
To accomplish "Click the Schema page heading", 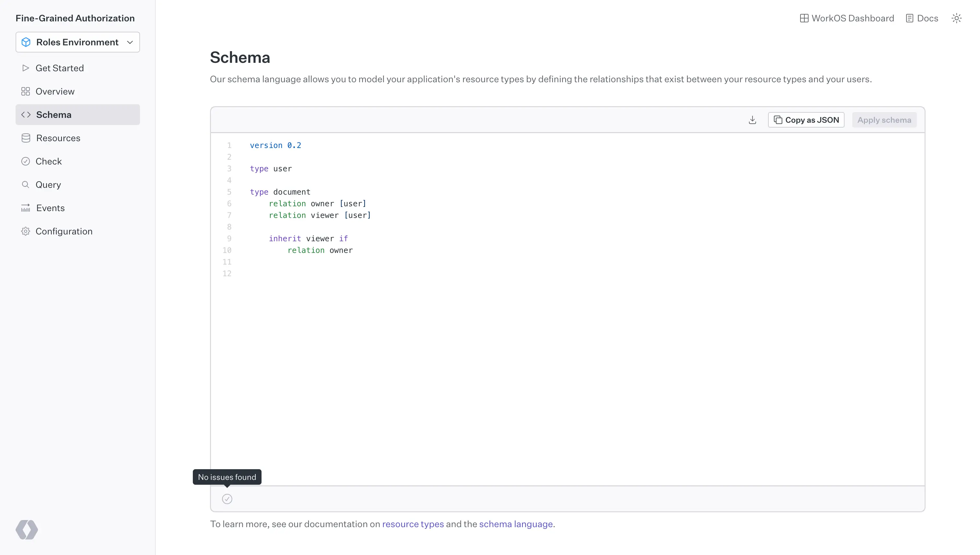I will coord(240,58).
